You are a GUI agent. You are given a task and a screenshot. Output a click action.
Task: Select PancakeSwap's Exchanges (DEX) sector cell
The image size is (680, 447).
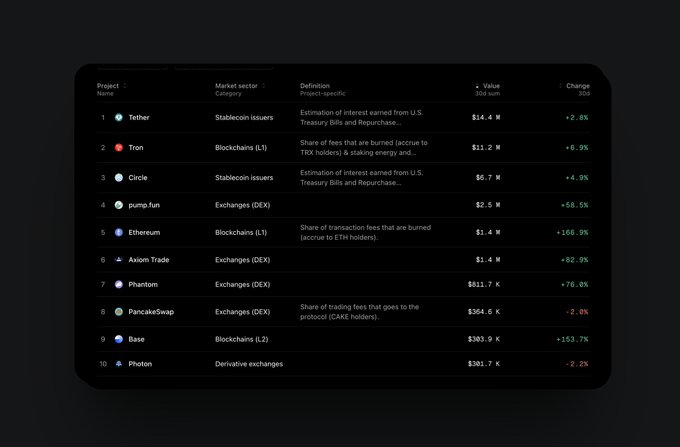pyautogui.click(x=242, y=312)
